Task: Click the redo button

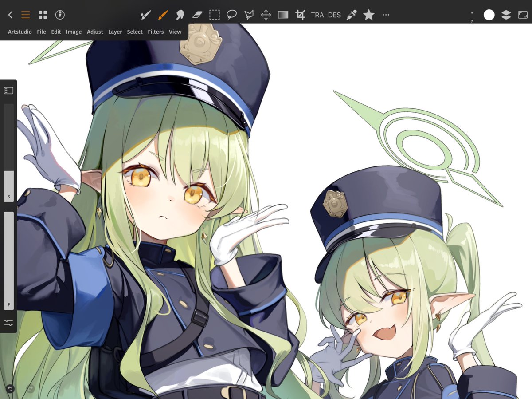Action: tap(31, 389)
